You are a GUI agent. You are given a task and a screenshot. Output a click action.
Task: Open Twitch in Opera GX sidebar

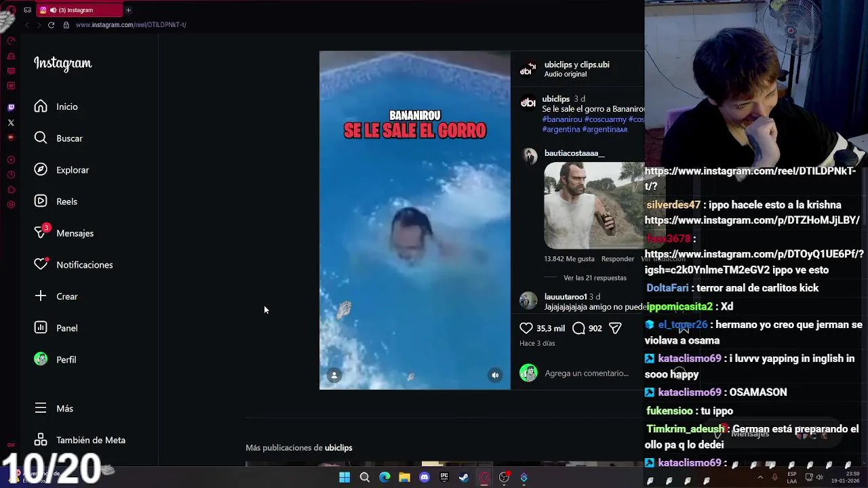[x=11, y=107]
